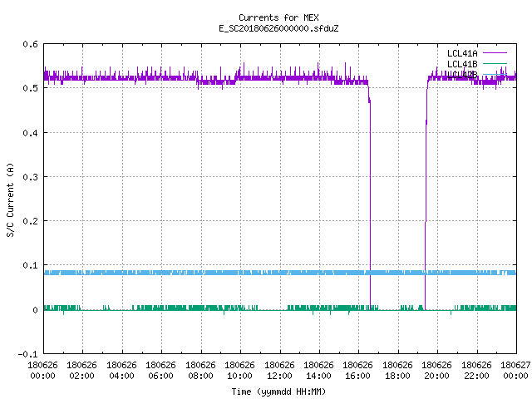Click the purple LCL41A rising edge before 20:00
532x399 pixels.
[426, 197]
